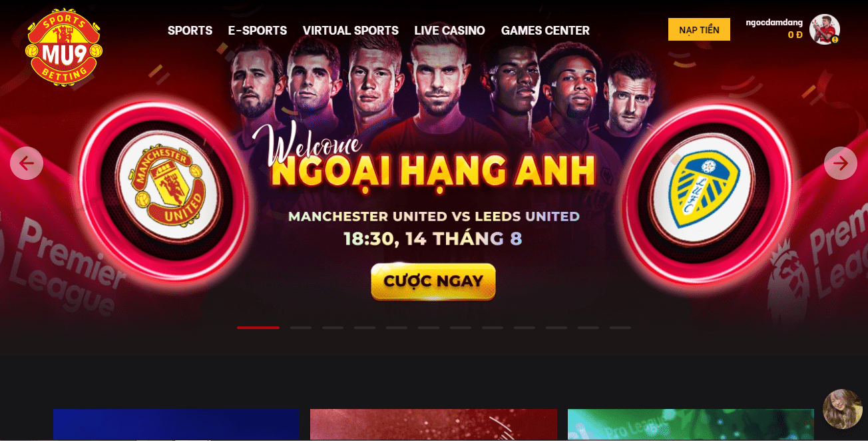This screenshot has height=441, width=868.
Task: Go to previous banner with left arrow
Action: coord(27,163)
